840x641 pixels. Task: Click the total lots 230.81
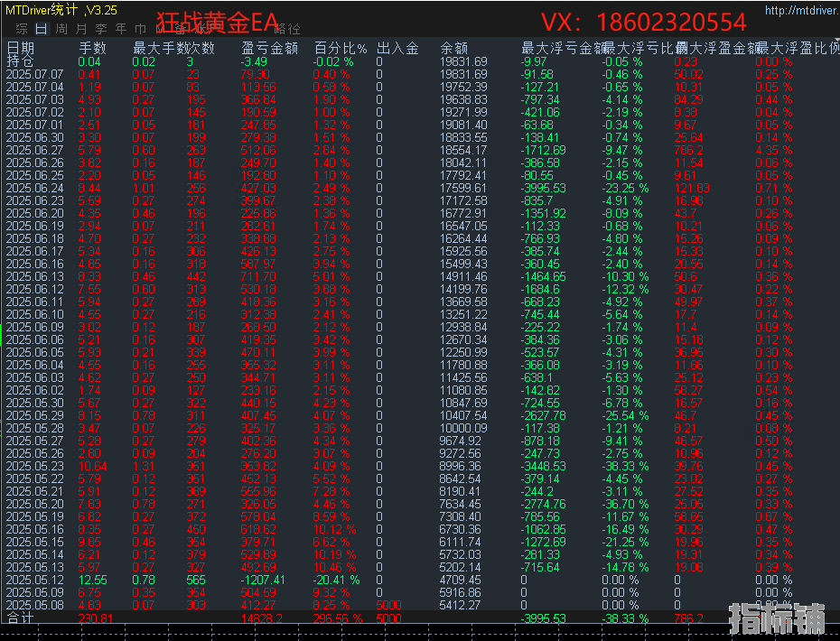[96, 618]
